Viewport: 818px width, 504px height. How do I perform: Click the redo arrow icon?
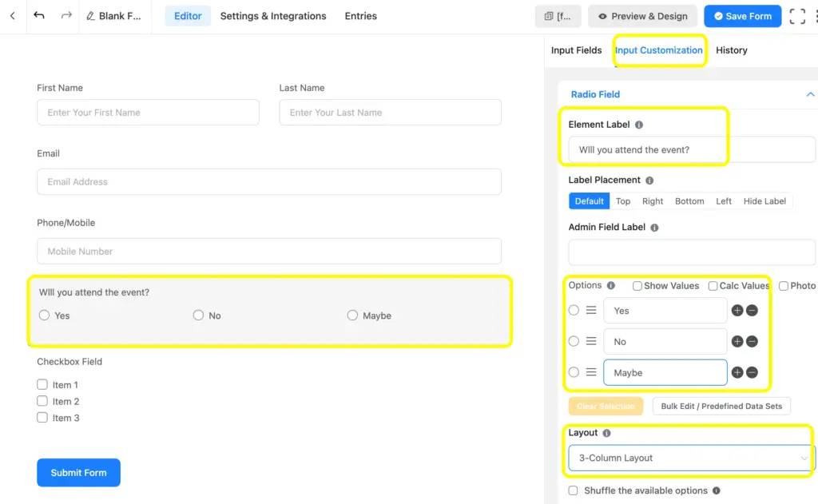click(66, 15)
